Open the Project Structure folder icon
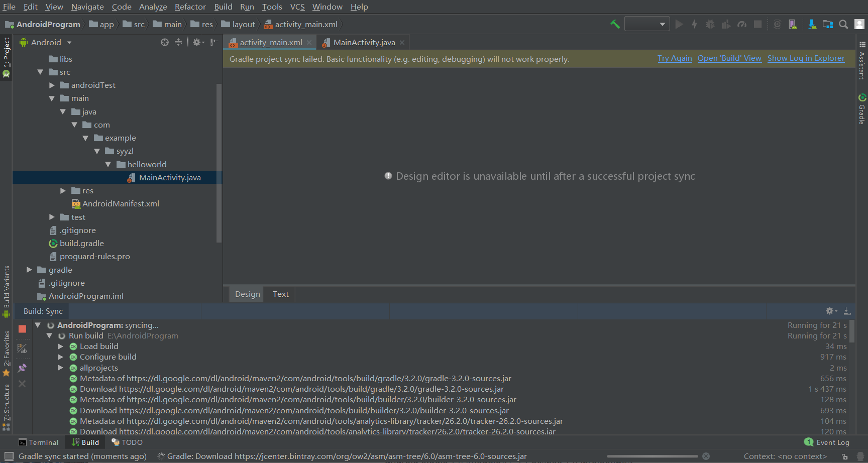868x463 pixels. tap(828, 24)
